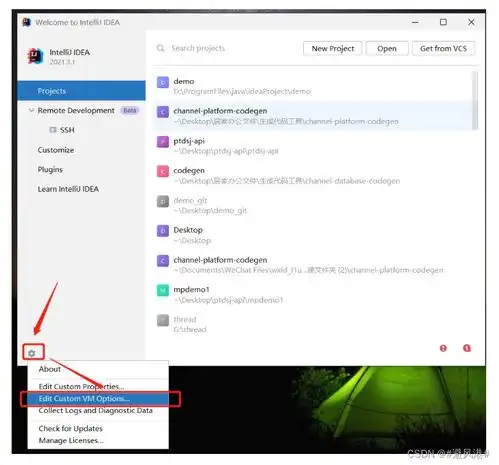Image resolution: width=499 pixels, height=465 pixels.
Task: Open the demo project entry
Action: (313, 86)
